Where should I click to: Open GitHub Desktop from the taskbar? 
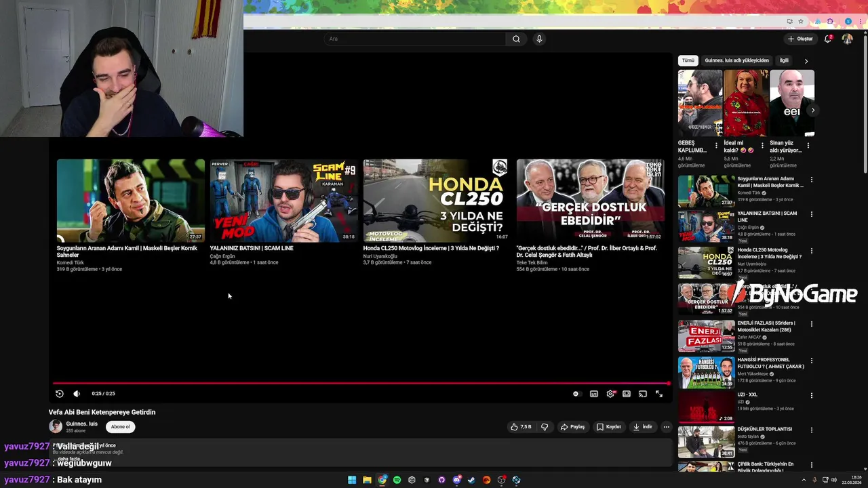[441, 480]
